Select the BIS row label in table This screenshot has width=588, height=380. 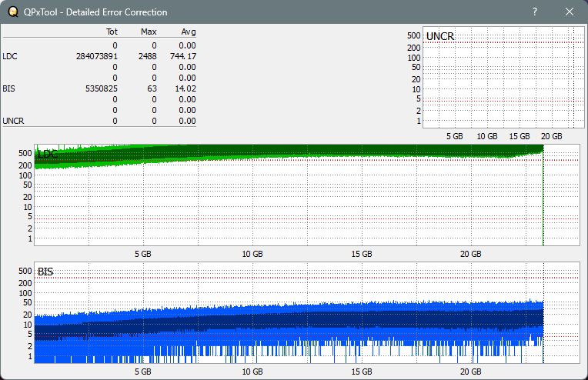coord(8,88)
